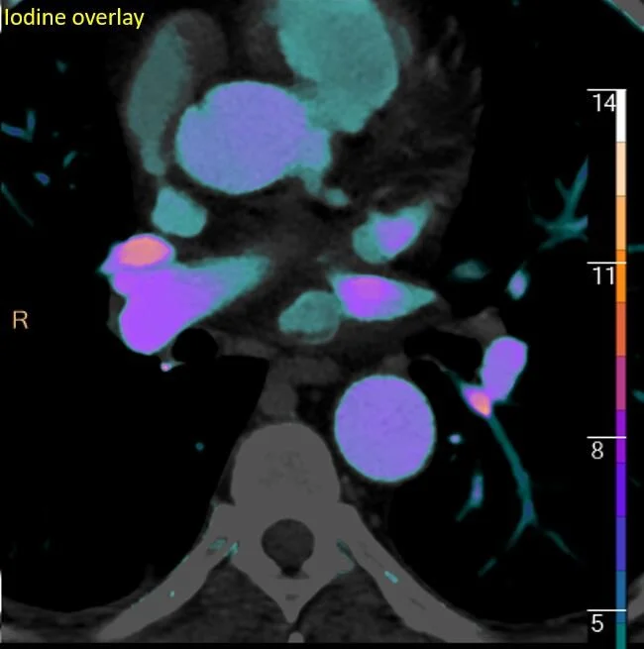Click the color scale value 5
Screen dimensions: 644x649
coord(597,623)
